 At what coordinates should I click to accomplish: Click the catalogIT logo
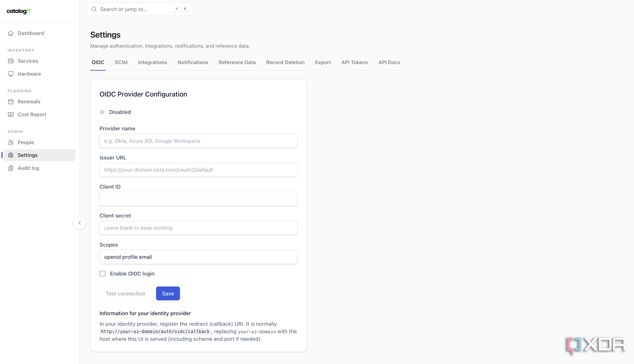click(19, 11)
